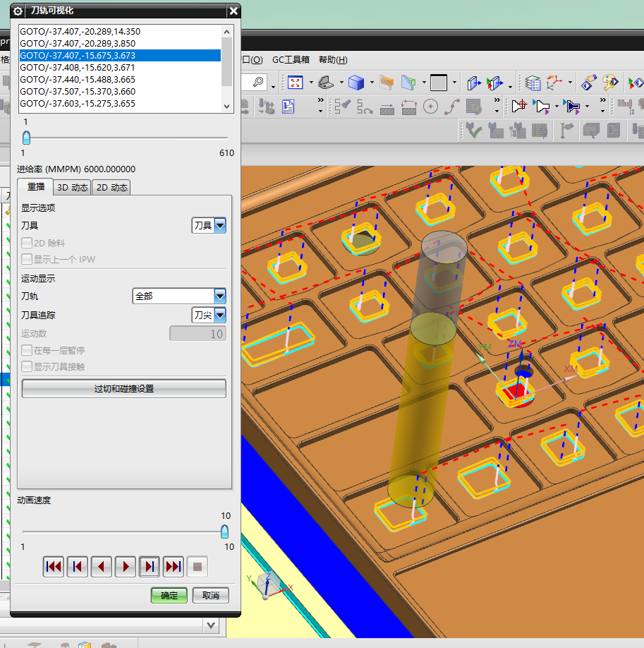Viewport: 644px width, 648px height.
Task: Click previous operation playback button
Action: [78, 567]
